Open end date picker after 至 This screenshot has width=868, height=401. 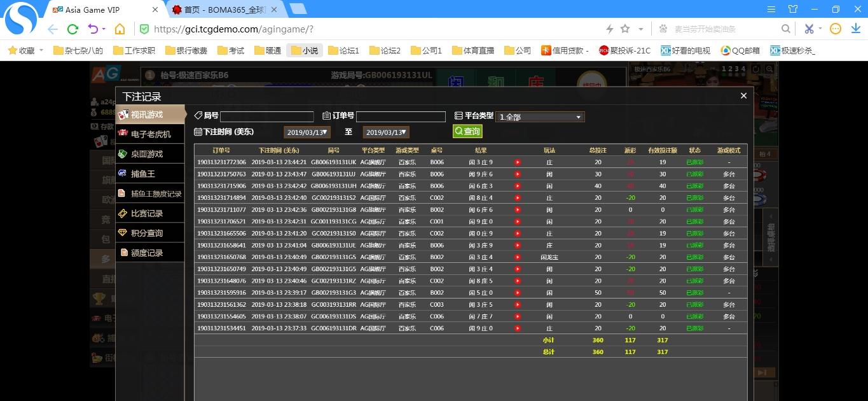386,132
